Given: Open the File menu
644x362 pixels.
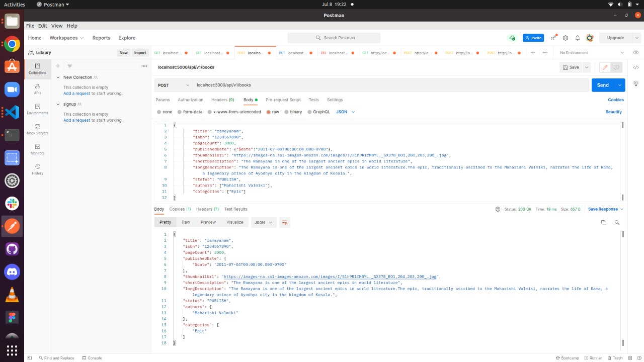Looking at the screenshot, I should coord(30,26).
